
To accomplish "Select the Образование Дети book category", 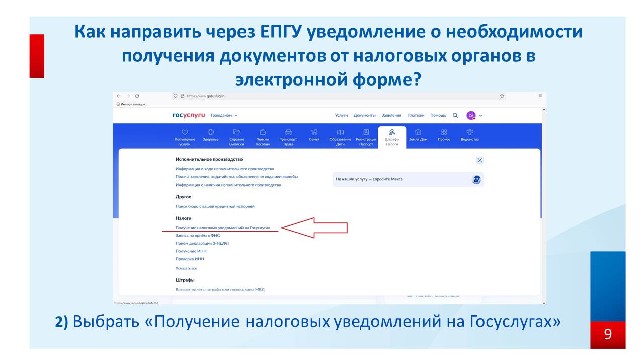I will pyautogui.click(x=340, y=137).
